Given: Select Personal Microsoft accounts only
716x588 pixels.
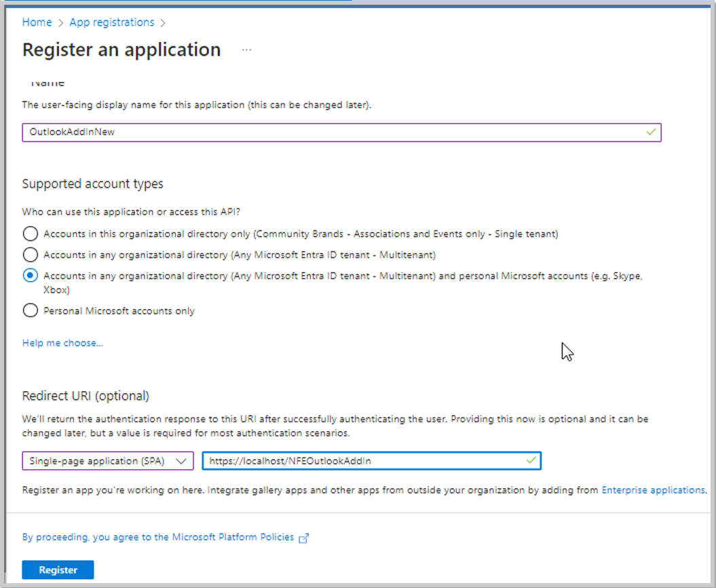Looking at the screenshot, I should pos(30,310).
